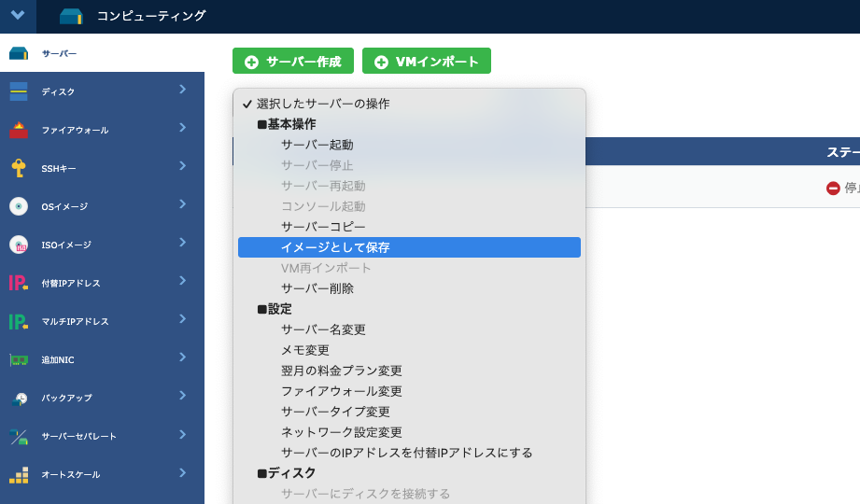Click the 追加NIC network card icon
The width and height of the screenshot is (860, 504).
click(x=19, y=359)
